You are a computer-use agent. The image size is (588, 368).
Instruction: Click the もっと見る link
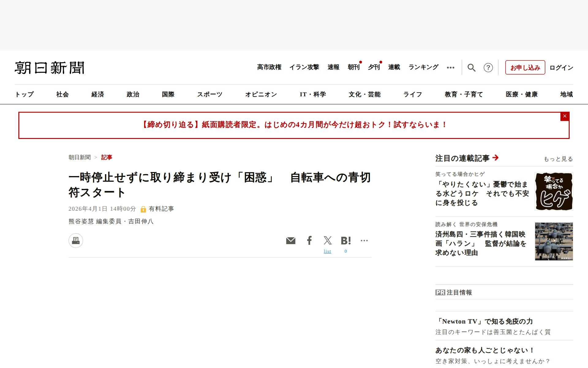tap(558, 159)
